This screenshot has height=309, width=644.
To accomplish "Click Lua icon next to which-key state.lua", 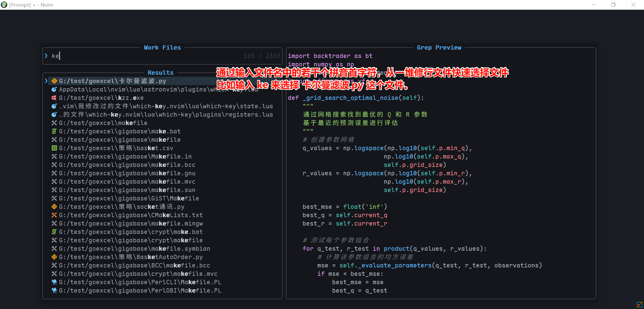I will [x=54, y=106].
